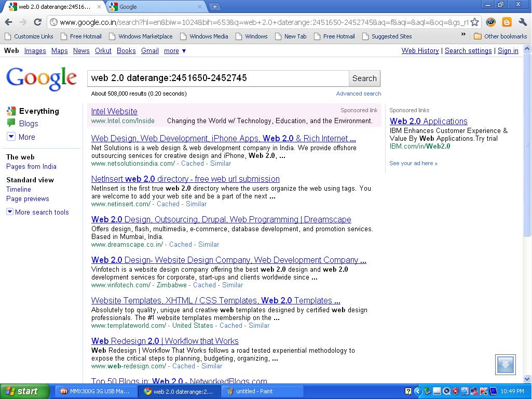Screen dimensions: 532x399
Task: Open the Windows Start menu
Action: [24, 391]
